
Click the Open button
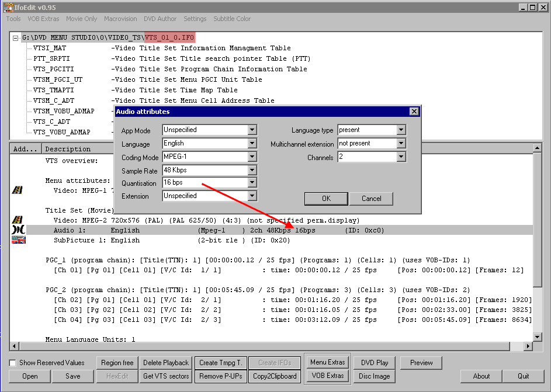30,376
